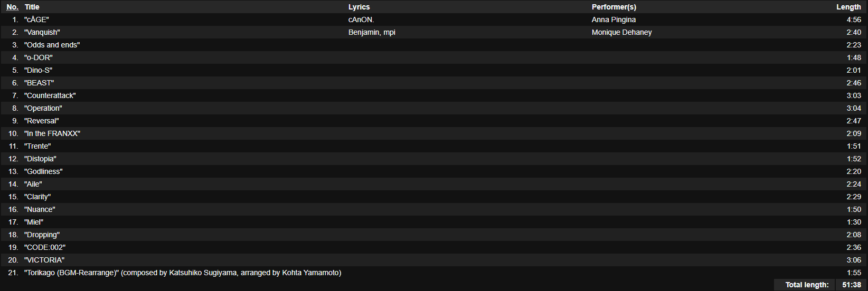The height and width of the screenshot is (291, 868).
Task: Click the "Title" column header
Action: [x=32, y=7]
